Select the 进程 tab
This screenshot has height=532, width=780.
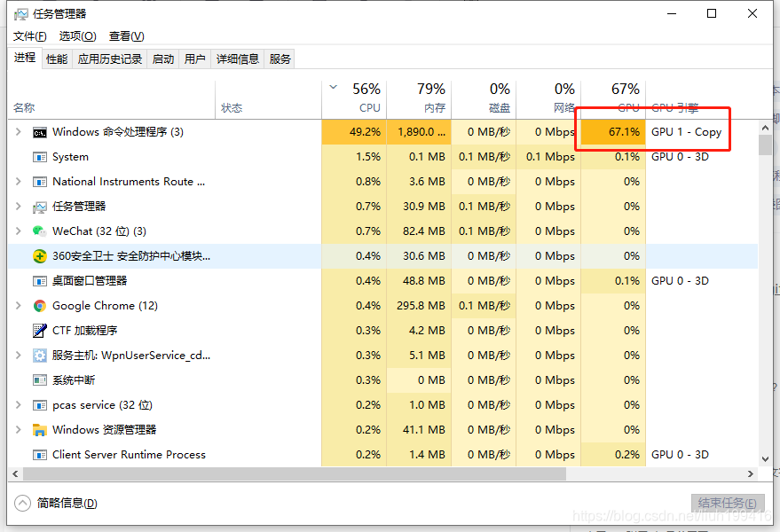[24, 58]
